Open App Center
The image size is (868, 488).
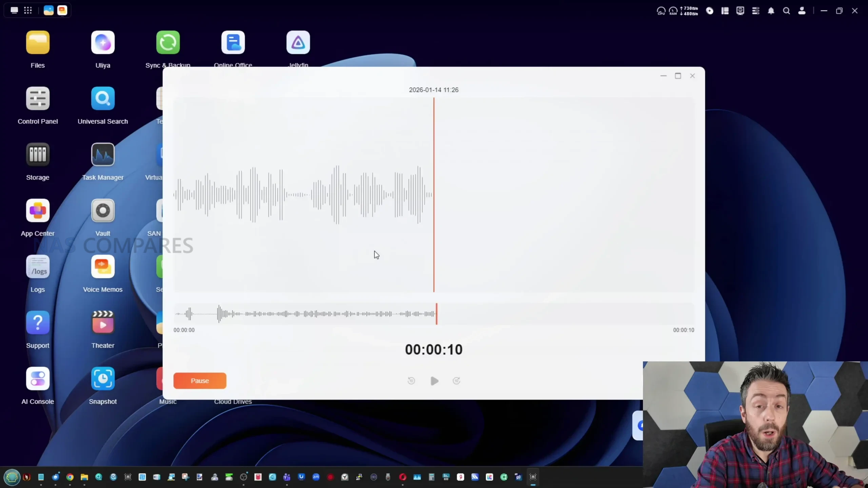click(x=38, y=210)
